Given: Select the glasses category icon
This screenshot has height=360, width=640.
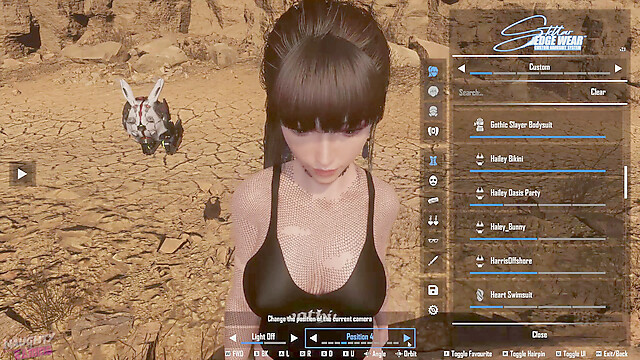Looking at the screenshot, I should (433, 240).
